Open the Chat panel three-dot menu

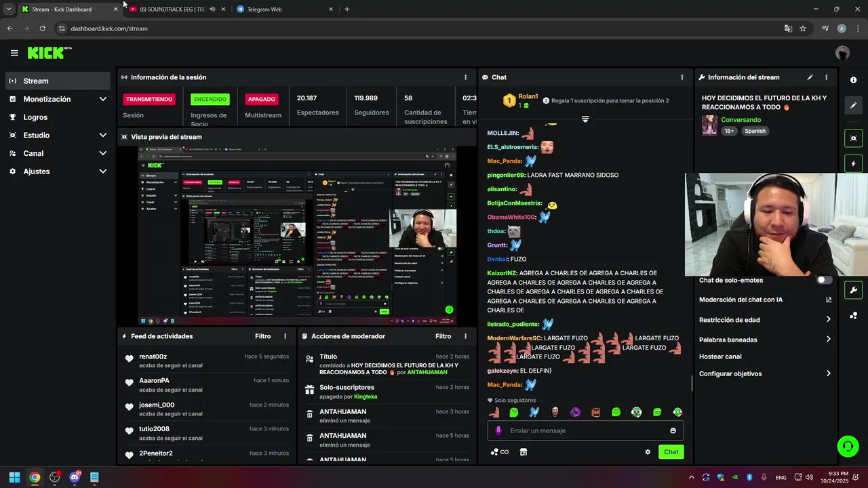click(x=682, y=77)
